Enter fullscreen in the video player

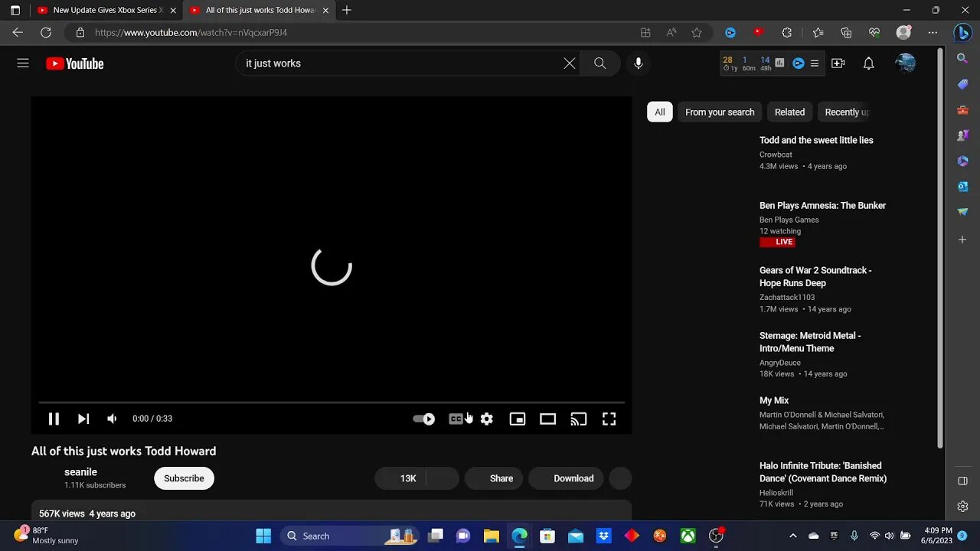point(609,419)
